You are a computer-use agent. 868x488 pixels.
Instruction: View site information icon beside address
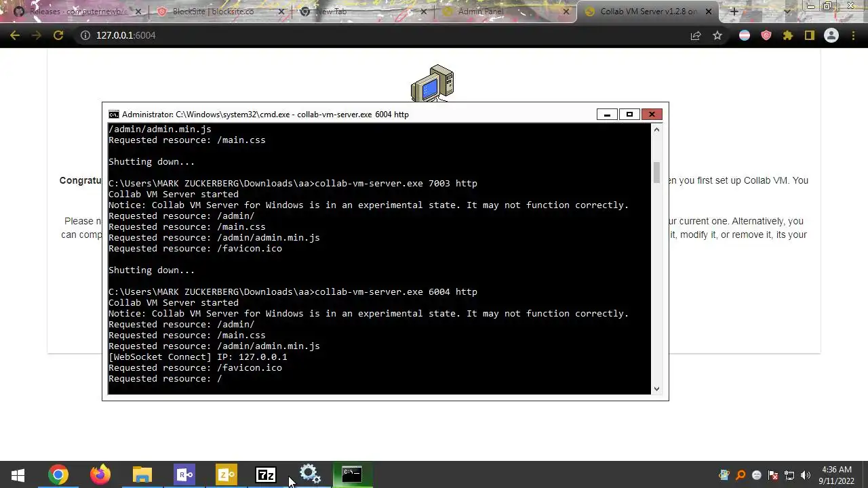click(85, 35)
